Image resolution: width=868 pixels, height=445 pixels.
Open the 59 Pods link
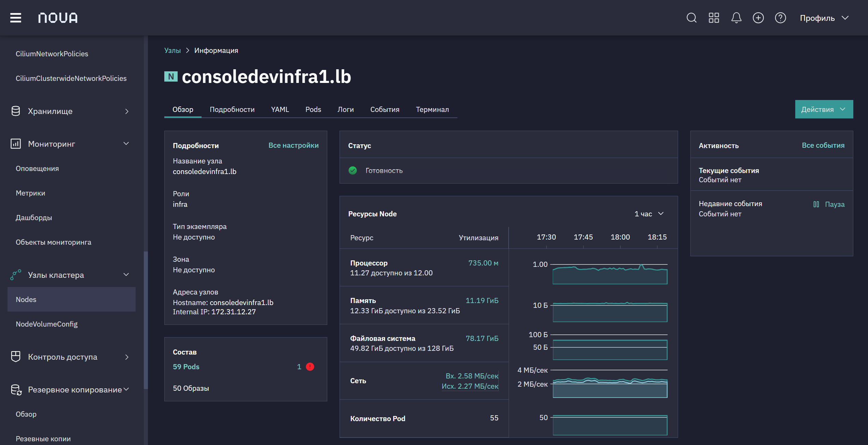click(x=186, y=367)
